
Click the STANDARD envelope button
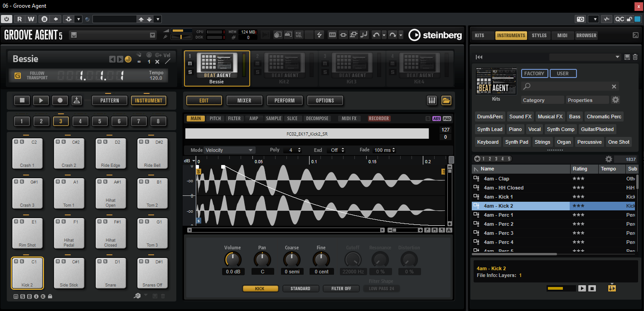point(300,288)
